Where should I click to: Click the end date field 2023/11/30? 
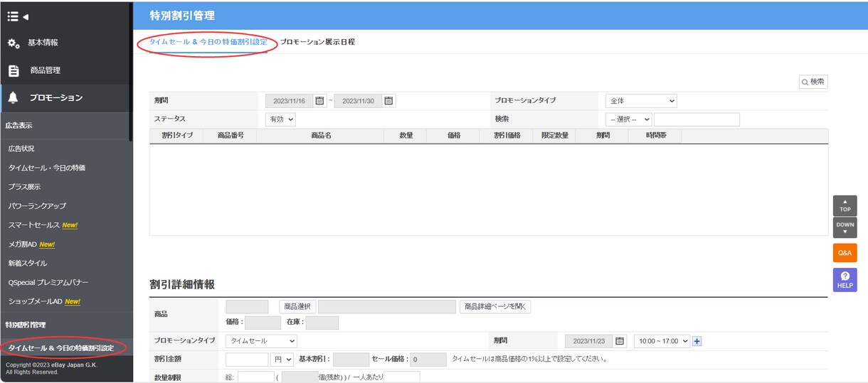pos(358,101)
